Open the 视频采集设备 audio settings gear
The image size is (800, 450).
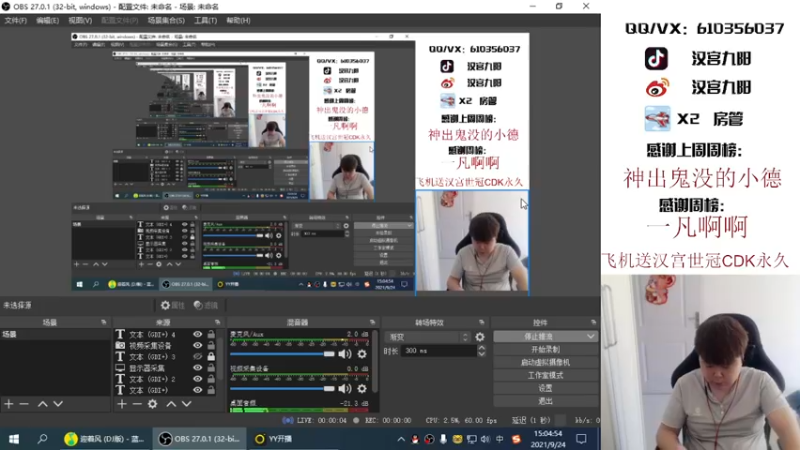pyautogui.click(x=362, y=388)
